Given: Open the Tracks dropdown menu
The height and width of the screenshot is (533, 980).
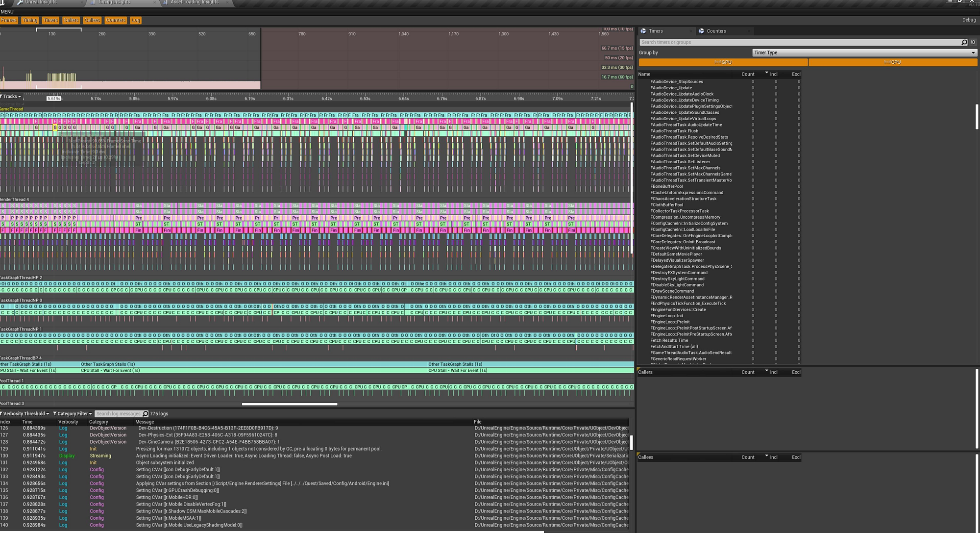Looking at the screenshot, I should [x=11, y=97].
